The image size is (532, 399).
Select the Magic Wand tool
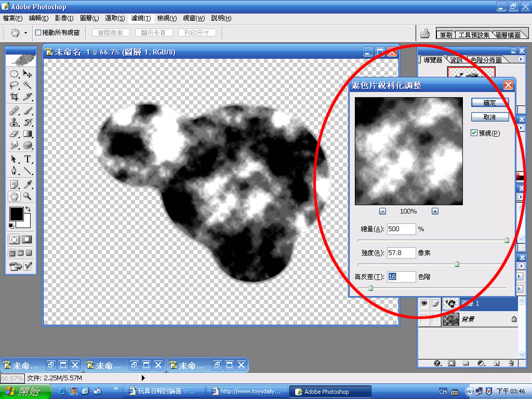(28, 85)
